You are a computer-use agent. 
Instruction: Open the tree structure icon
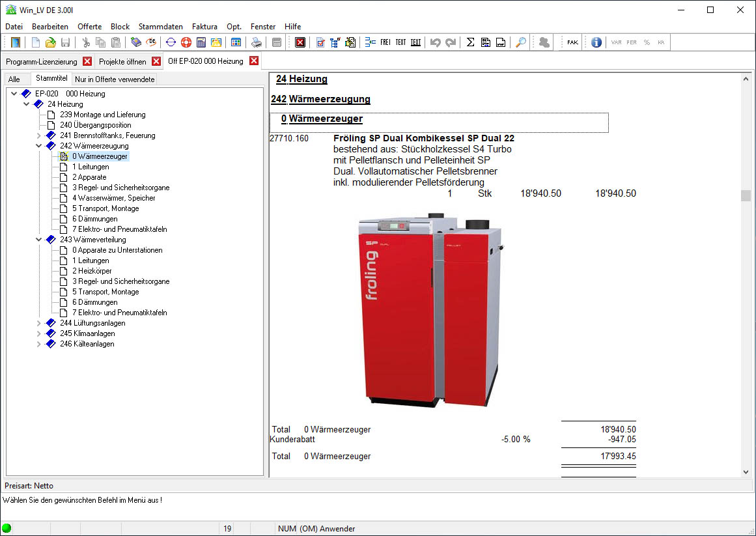tap(335, 42)
